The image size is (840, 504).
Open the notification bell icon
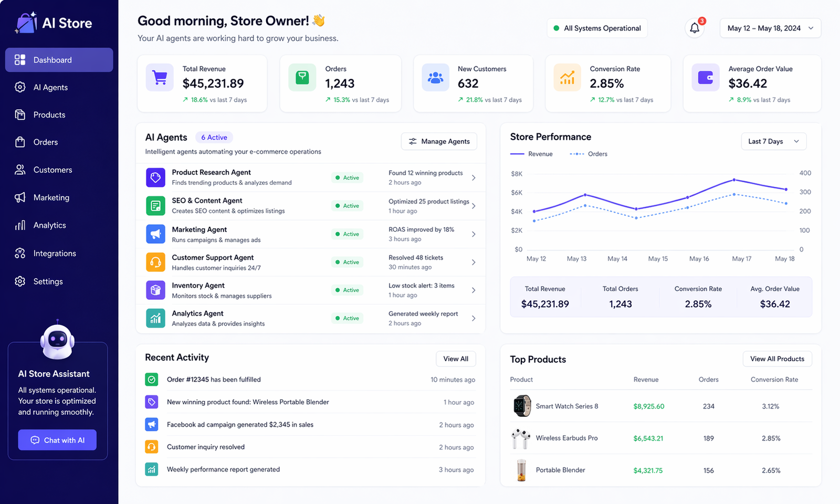[x=694, y=28]
